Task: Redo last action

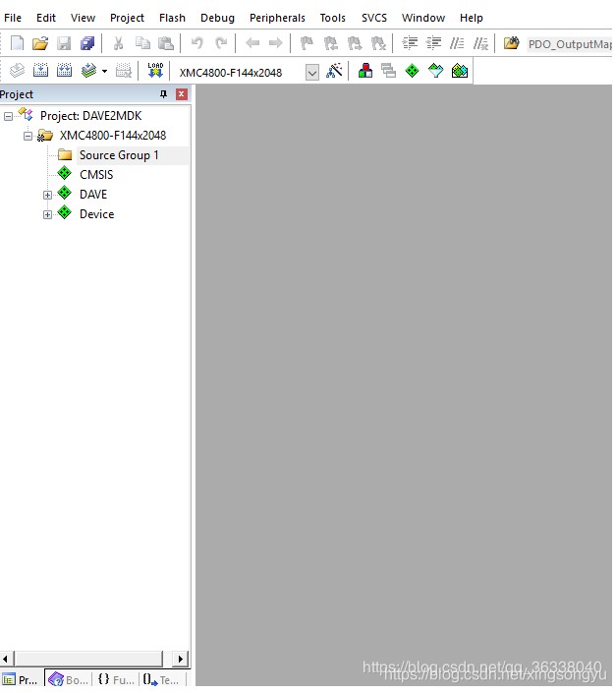Action: (x=221, y=43)
